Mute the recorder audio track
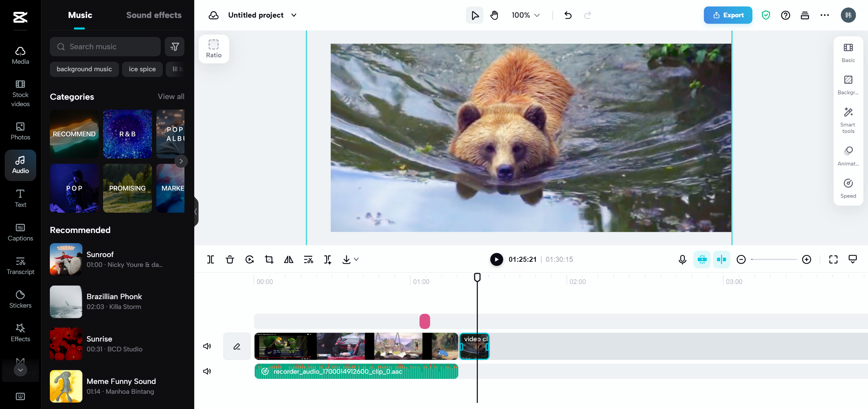The height and width of the screenshot is (409, 868). click(x=207, y=371)
